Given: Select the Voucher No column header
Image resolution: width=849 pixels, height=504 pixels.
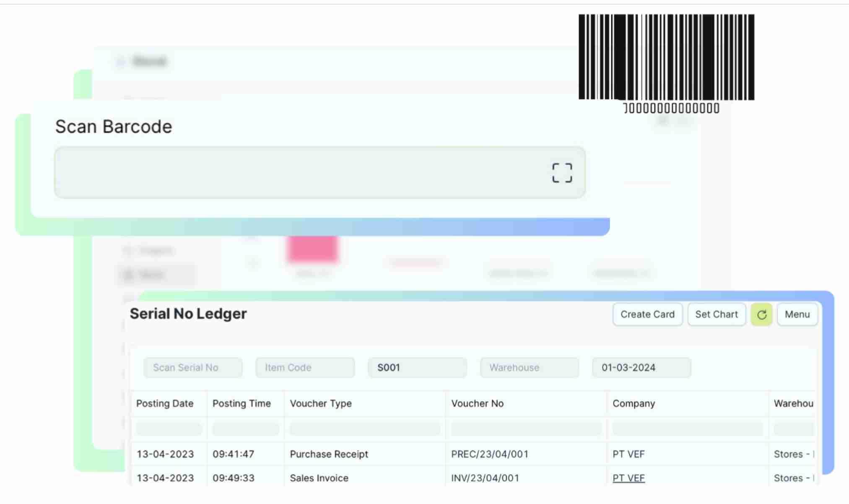Looking at the screenshot, I should (478, 403).
